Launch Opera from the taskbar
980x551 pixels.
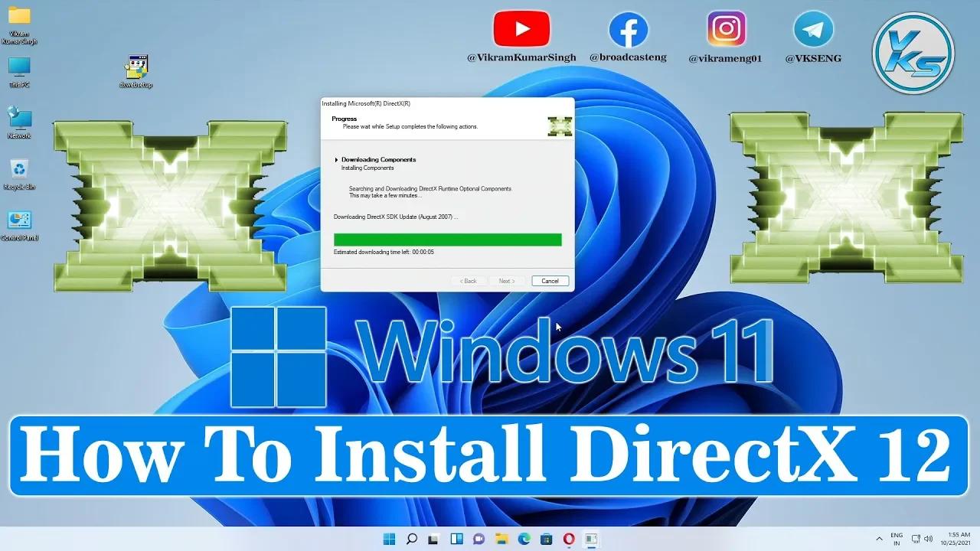(569, 540)
